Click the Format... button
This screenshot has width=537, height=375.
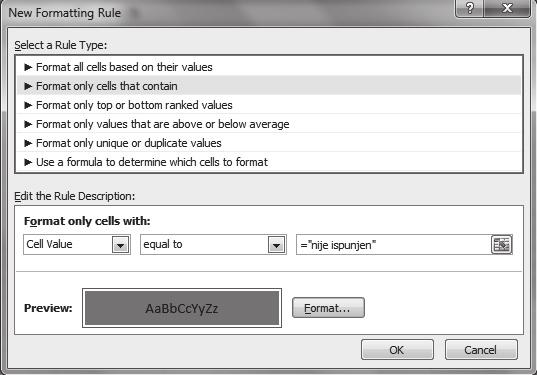pos(328,308)
